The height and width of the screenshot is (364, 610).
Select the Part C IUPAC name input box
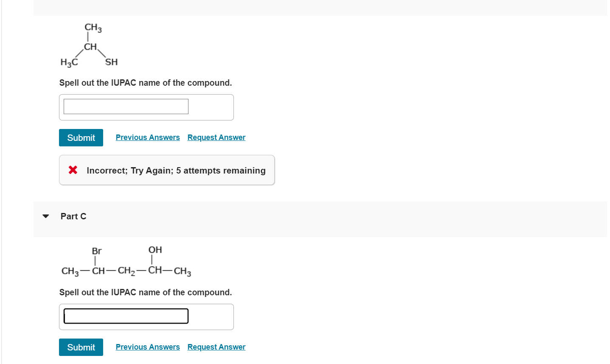click(126, 316)
